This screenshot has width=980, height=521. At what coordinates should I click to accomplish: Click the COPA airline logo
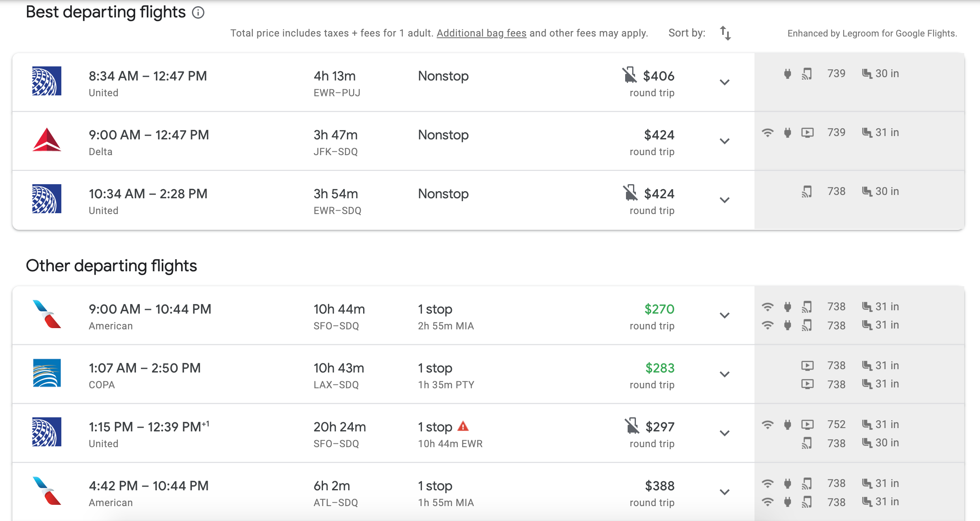tap(47, 373)
